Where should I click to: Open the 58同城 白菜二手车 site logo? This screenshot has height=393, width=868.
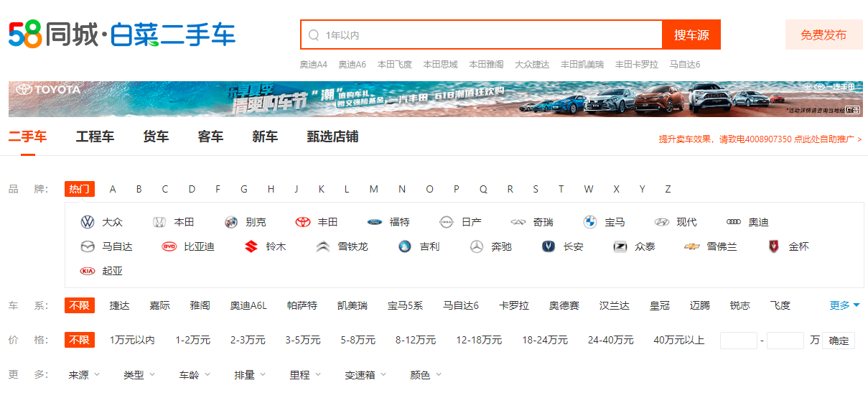(122, 34)
